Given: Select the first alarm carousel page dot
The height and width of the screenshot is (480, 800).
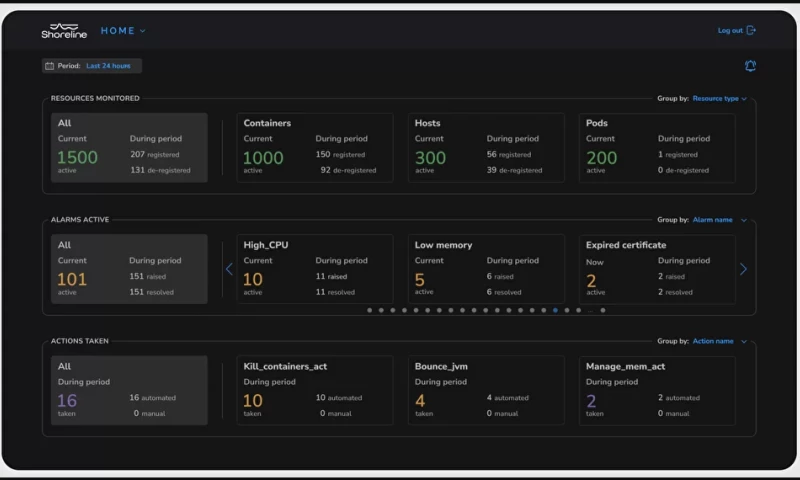Looking at the screenshot, I should [x=369, y=310].
